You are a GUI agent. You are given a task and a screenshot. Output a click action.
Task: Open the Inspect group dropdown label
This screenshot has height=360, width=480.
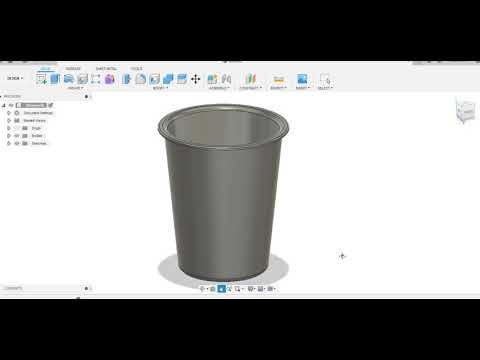pyautogui.click(x=278, y=88)
